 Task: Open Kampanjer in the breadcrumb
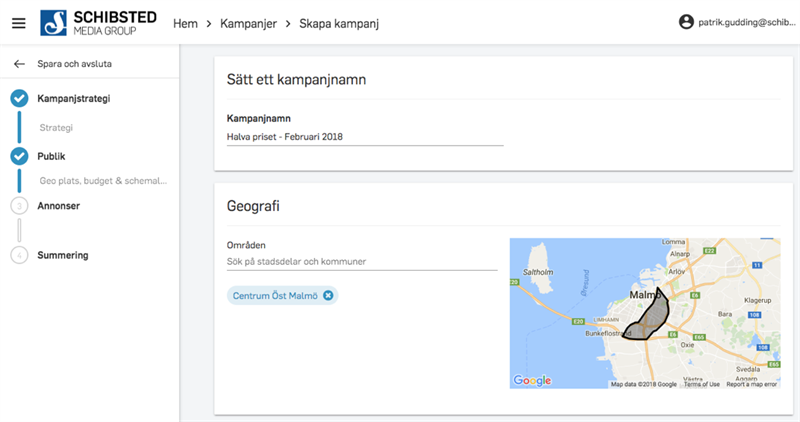[248, 22]
